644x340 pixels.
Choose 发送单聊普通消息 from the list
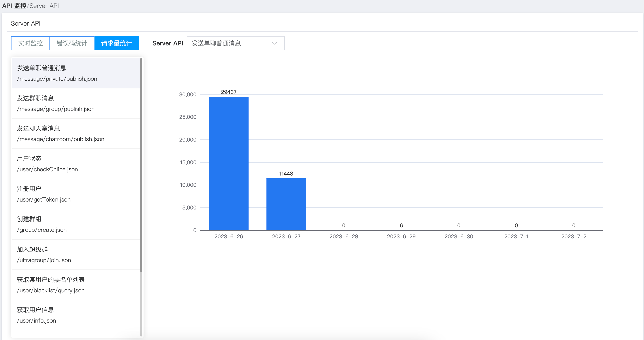click(76, 73)
